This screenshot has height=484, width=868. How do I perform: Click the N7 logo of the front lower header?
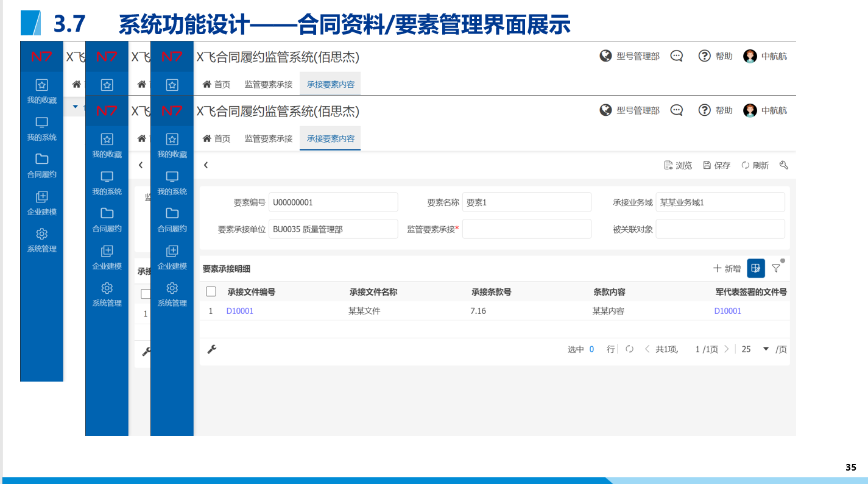coord(172,111)
